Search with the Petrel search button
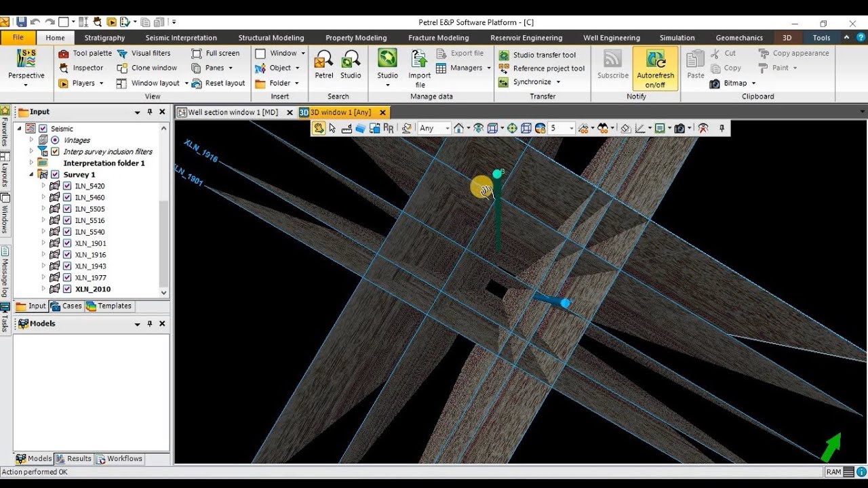The image size is (868, 488). pyautogui.click(x=324, y=65)
